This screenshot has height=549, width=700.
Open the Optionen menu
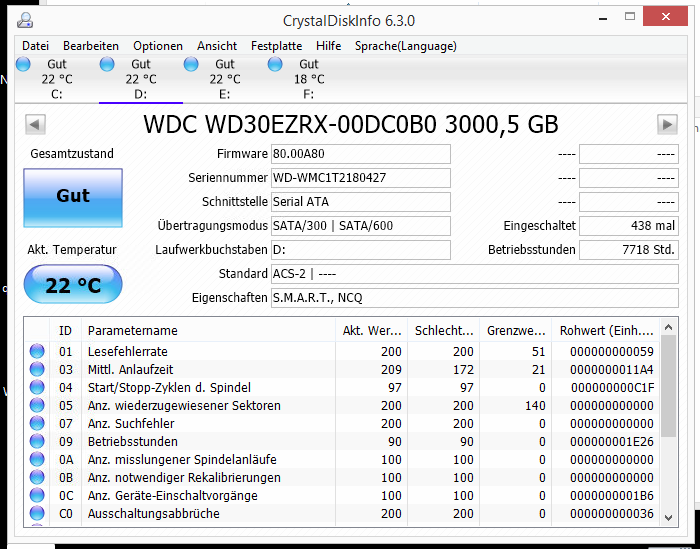(x=158, y=46)
